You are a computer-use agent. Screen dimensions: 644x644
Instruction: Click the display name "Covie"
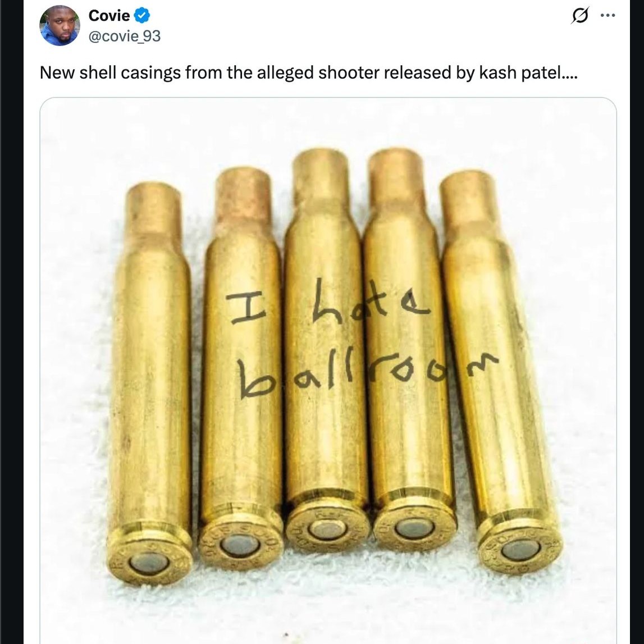click(x=109, y=16)
